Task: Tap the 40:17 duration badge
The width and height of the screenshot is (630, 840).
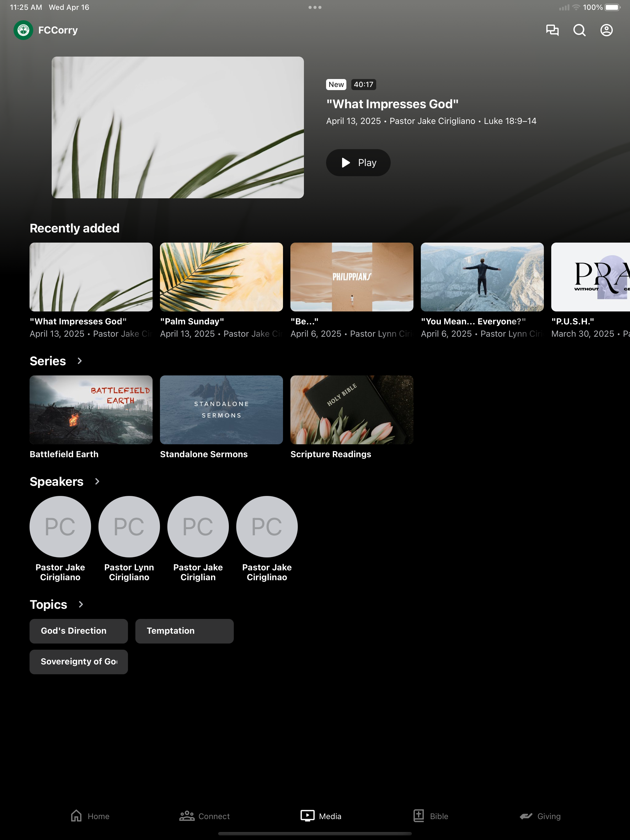Action: 364,84
